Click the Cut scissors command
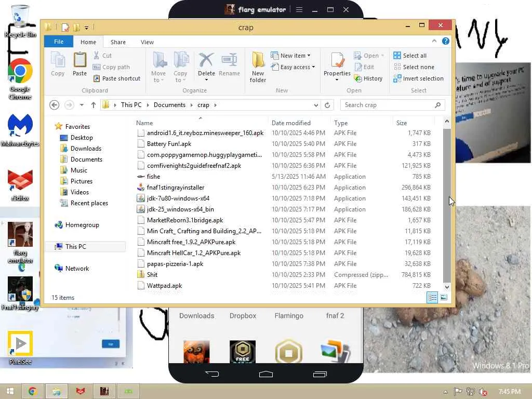The width and height of the screenshot is (532, 399). [x=102, y=55]
